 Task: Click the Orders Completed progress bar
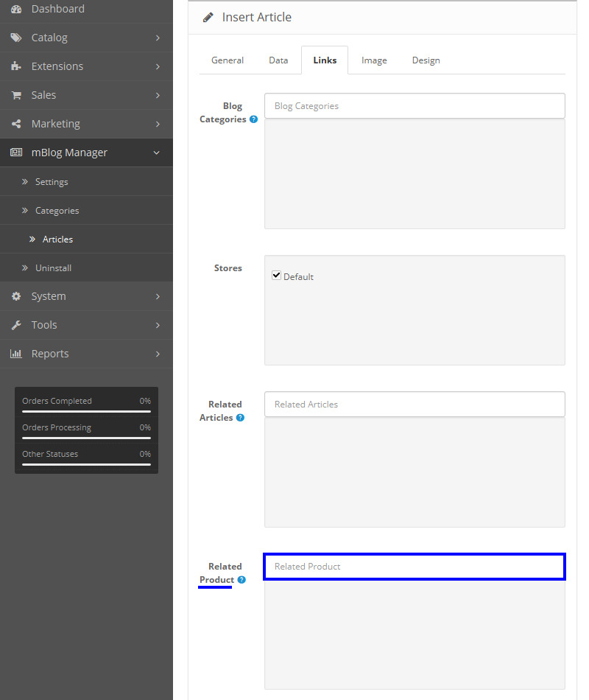click(86, 411)
